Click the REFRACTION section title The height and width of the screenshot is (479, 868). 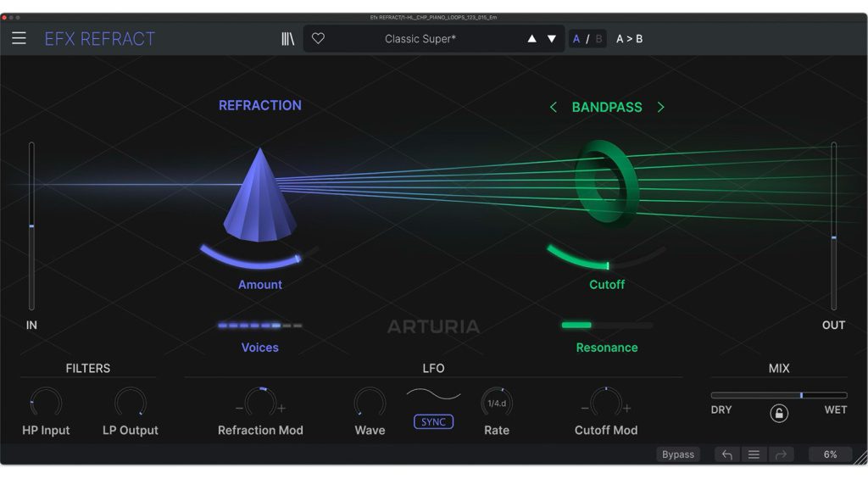260,105
